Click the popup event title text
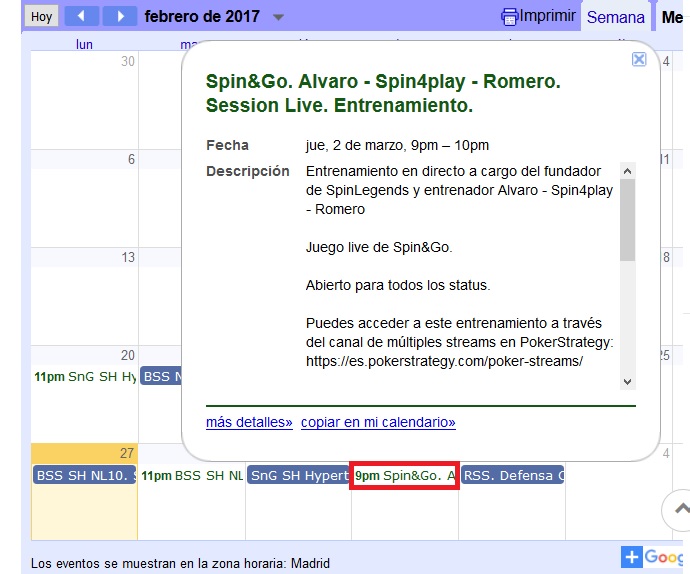This screenshot has width=690, height=574. point(383,93)
